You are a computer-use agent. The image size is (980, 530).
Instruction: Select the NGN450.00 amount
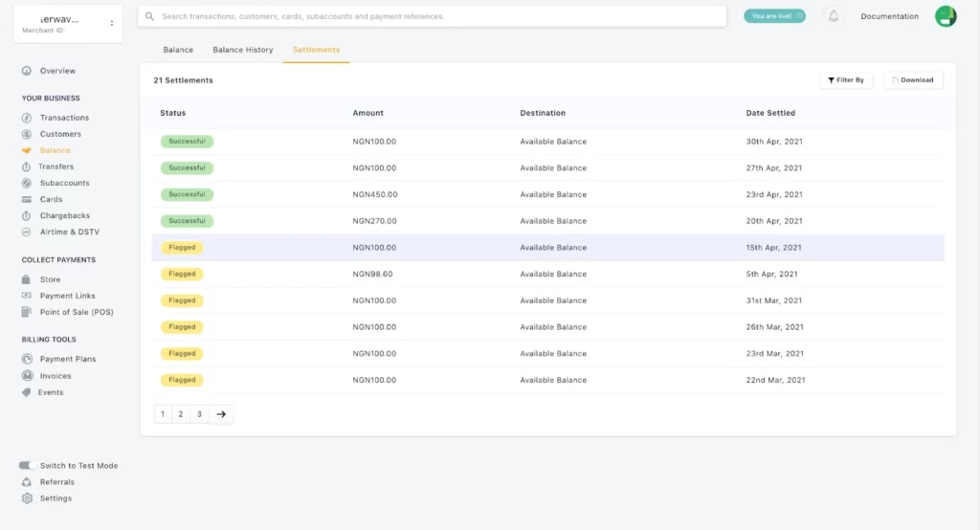(x=375, y=194)
